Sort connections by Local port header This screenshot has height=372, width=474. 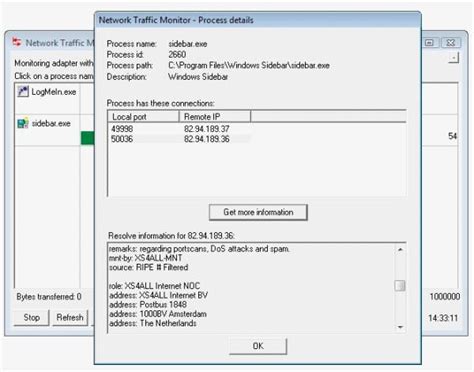143,117
